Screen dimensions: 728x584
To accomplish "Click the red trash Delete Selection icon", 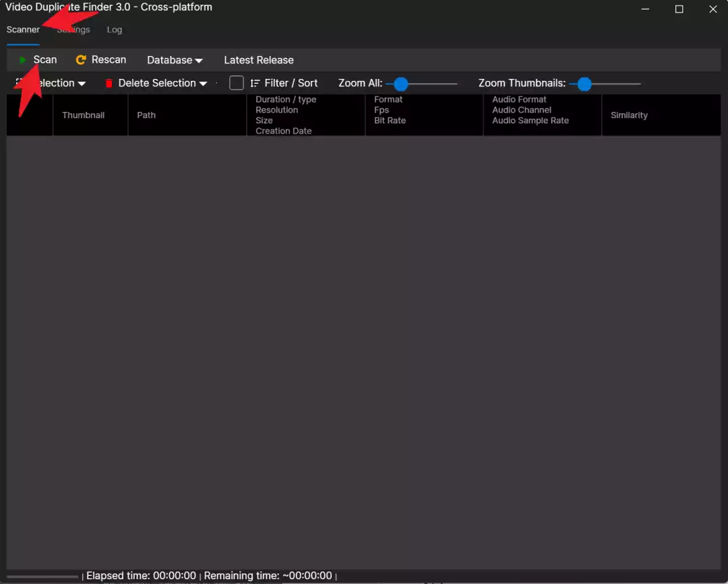I will (x=109, y=84).
